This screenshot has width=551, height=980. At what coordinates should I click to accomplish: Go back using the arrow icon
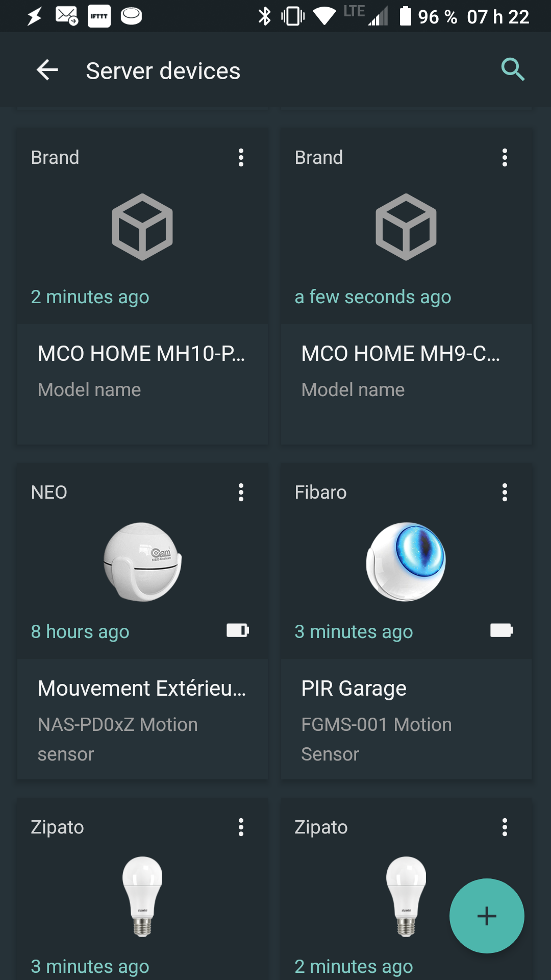pos(47,70)
